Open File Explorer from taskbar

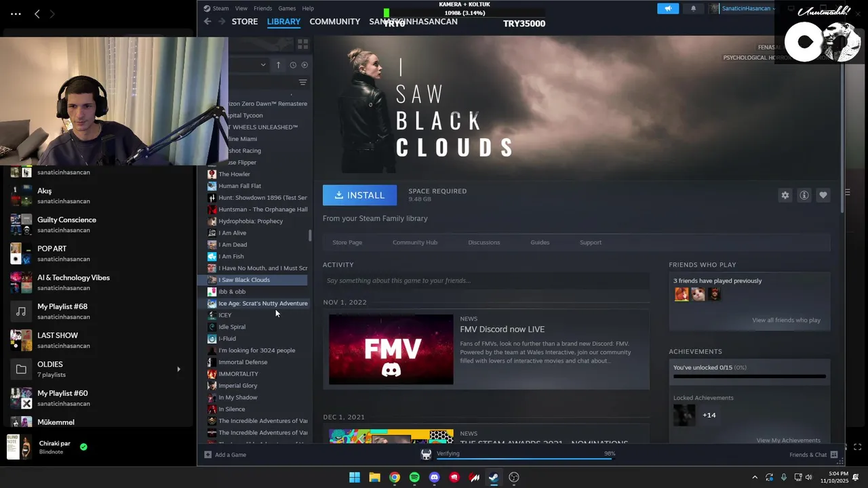pyautogui.click(x=374, y=477)
